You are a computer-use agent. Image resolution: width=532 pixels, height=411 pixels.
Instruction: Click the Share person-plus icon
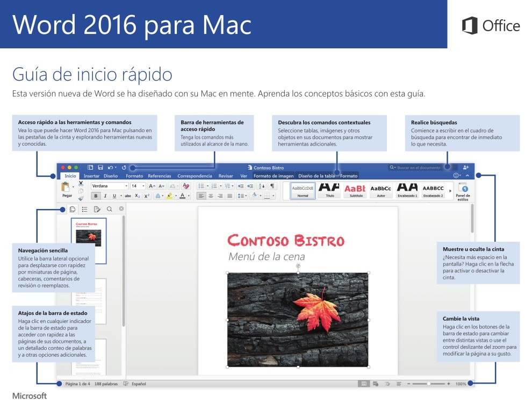466,168
